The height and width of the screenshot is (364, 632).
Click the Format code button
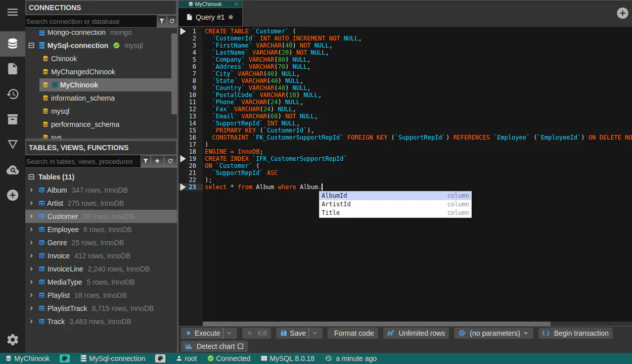(353, 333)
